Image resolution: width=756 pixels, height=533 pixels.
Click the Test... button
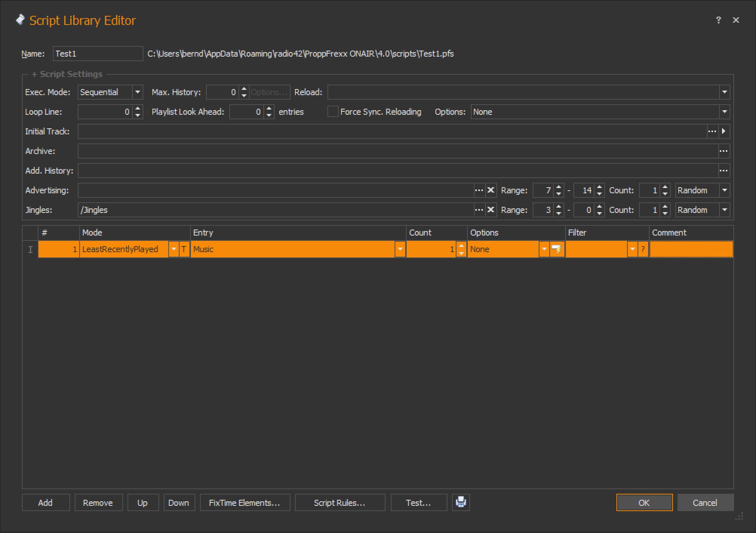419,502
